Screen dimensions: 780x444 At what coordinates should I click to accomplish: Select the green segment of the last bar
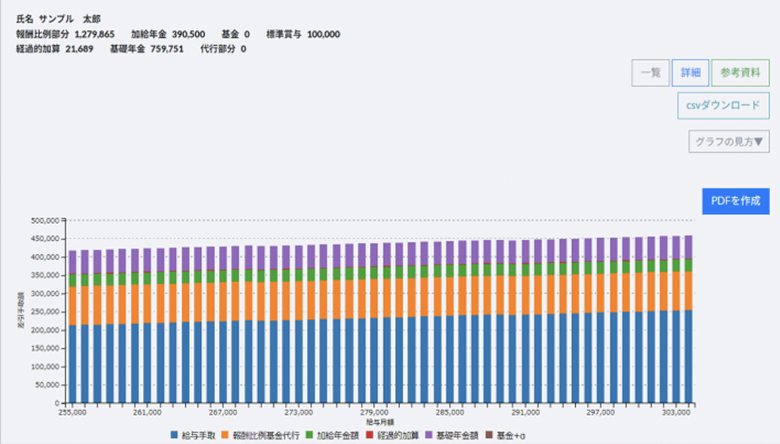[687, 265]
